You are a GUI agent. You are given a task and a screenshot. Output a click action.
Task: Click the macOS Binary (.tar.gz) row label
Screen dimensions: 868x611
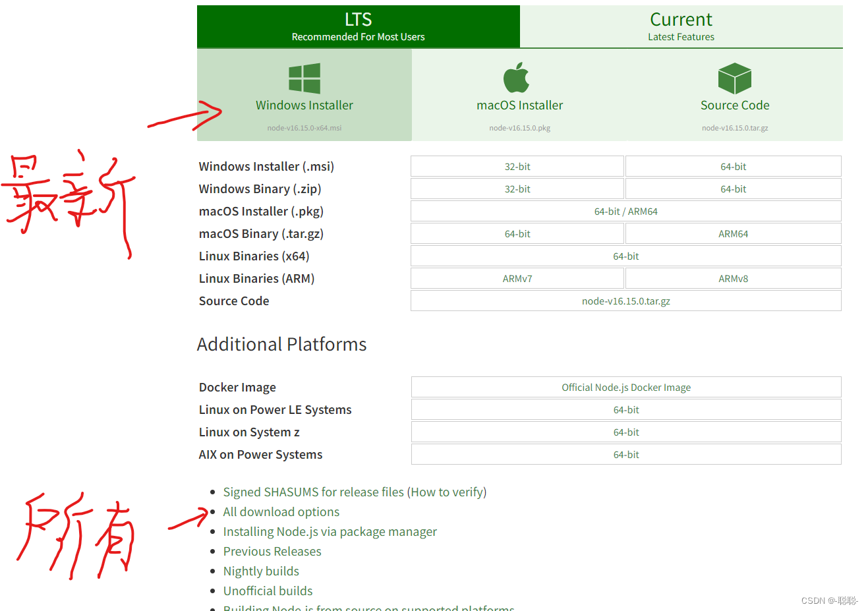261,234
